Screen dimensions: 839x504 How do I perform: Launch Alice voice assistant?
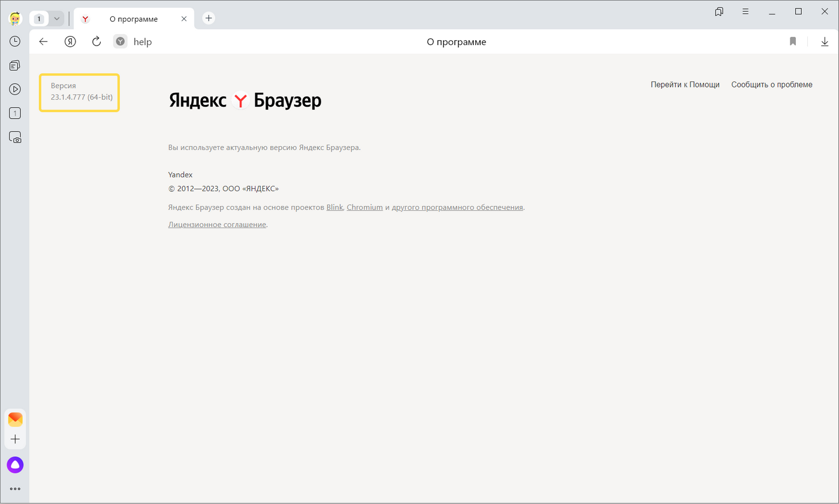point(15,464)
